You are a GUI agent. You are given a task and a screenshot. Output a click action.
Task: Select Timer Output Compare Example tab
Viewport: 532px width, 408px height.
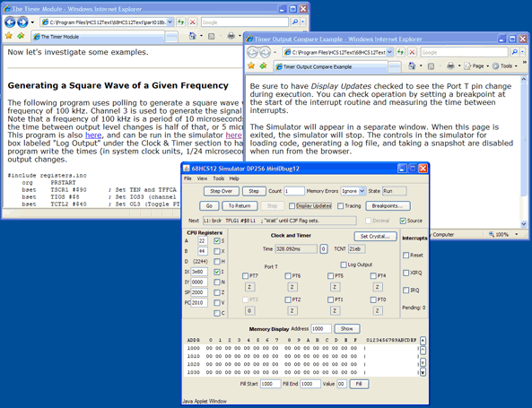pos(331,67)
